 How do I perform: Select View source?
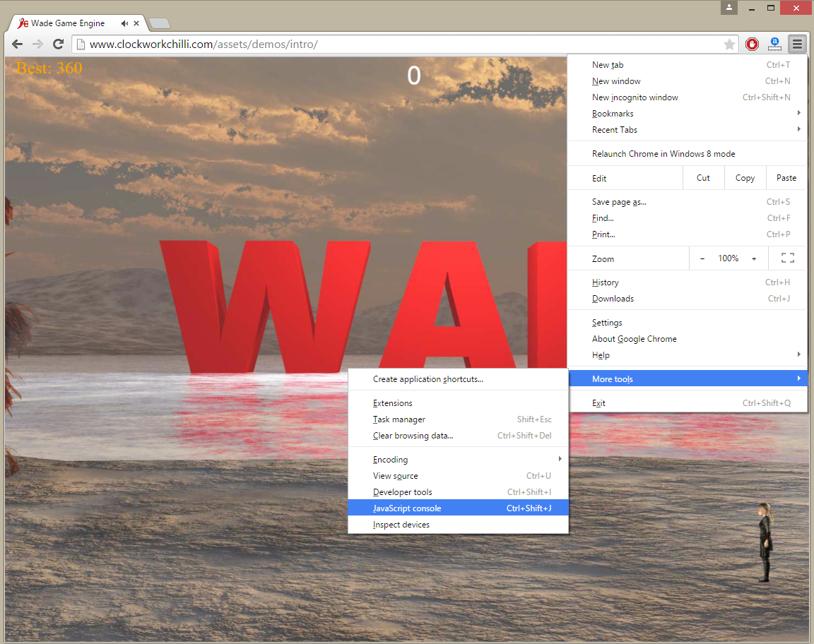(x=458, y=476)
